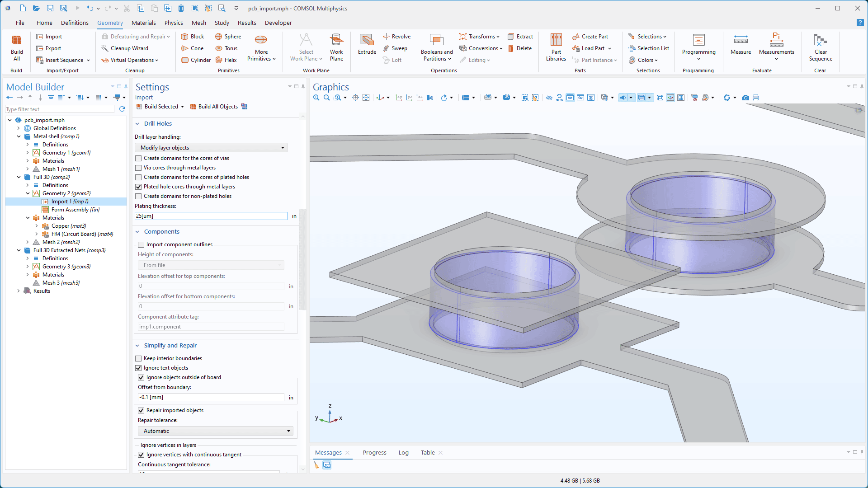The image size is (868, 488).
Task: Select the Sphere primitive tool
Action: [x=228, y=37]
